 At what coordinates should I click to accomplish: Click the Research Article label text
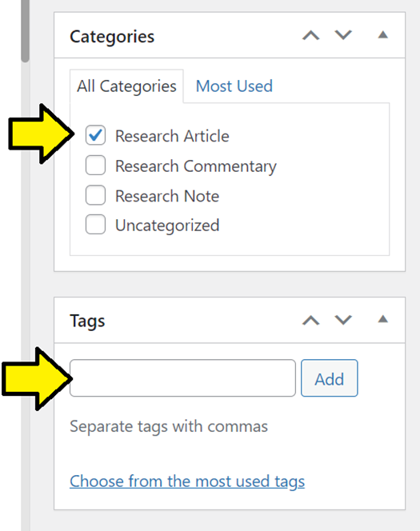[x=172, y=136]
